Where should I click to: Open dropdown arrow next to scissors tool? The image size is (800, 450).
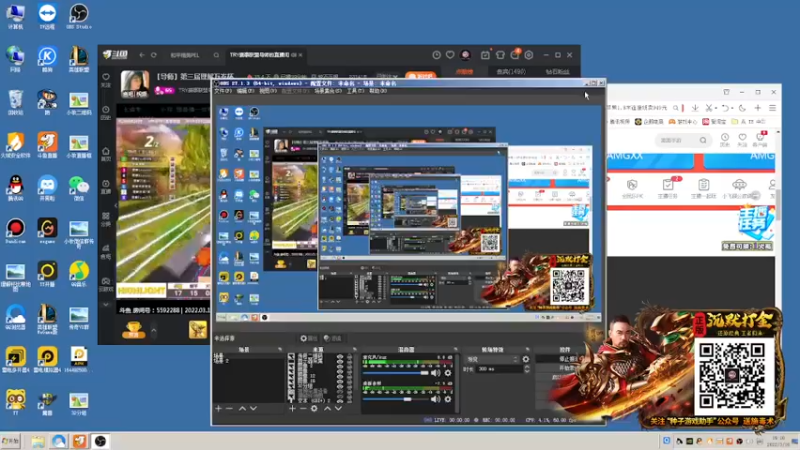(715, 108)
